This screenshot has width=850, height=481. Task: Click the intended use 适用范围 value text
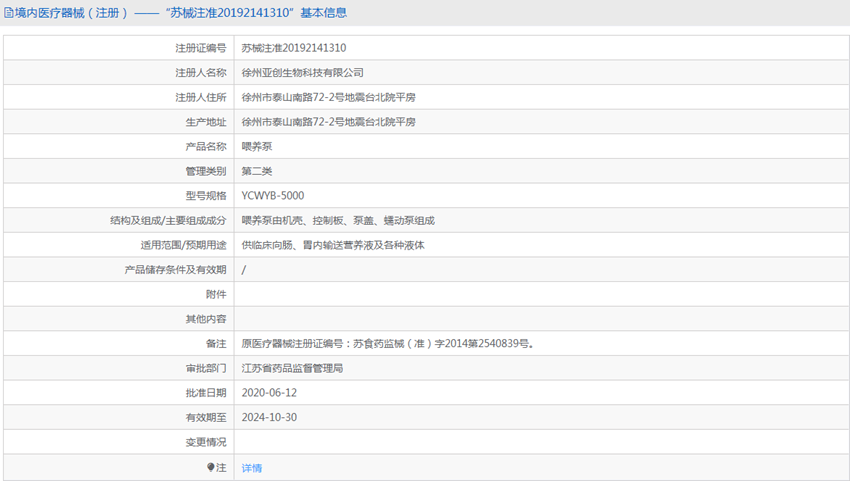(x=333, y=245)
